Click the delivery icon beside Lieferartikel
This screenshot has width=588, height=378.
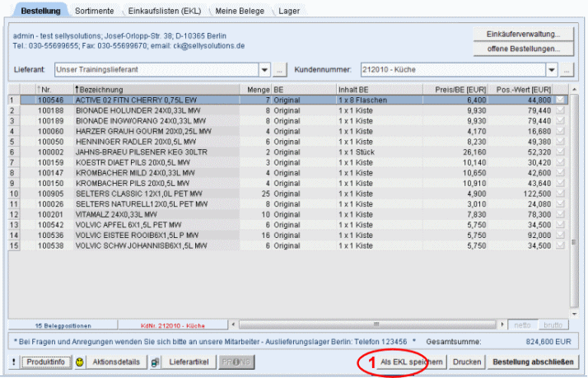(155, 362)
